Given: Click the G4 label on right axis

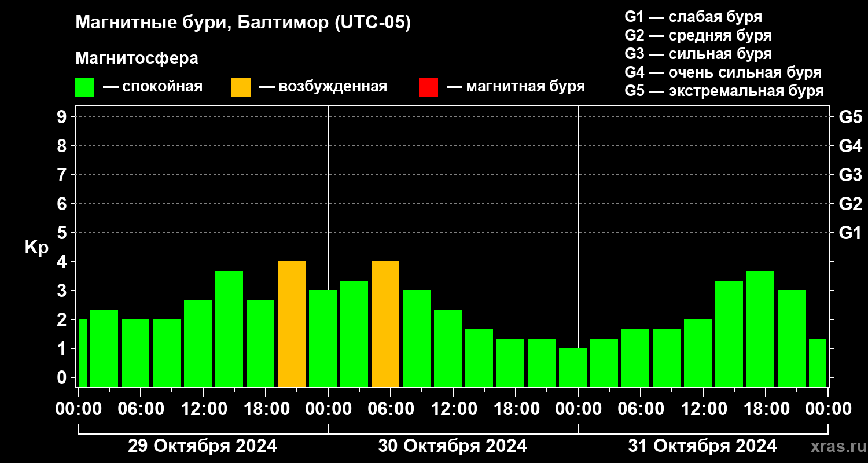Looking at the screenshot, I should [850, 146].
